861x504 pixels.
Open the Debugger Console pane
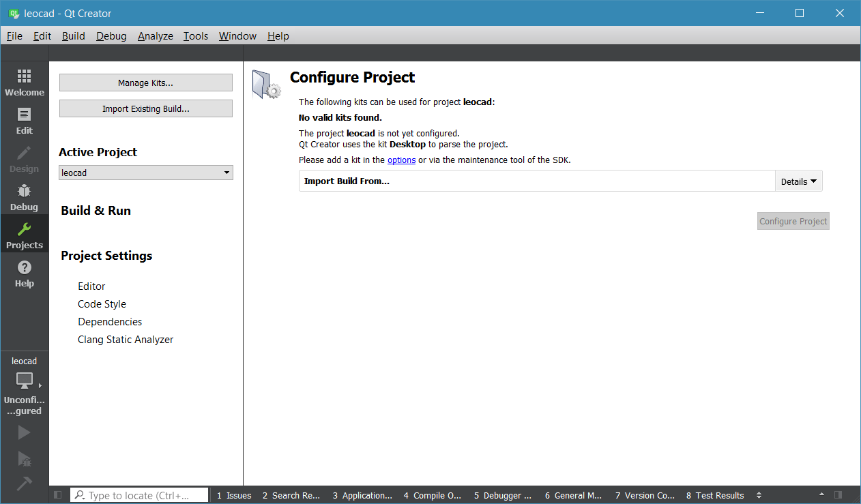point(503,495)
